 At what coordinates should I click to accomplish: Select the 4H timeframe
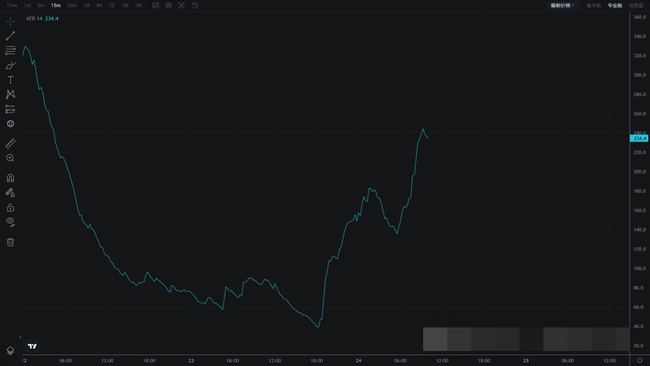point(99,5)
